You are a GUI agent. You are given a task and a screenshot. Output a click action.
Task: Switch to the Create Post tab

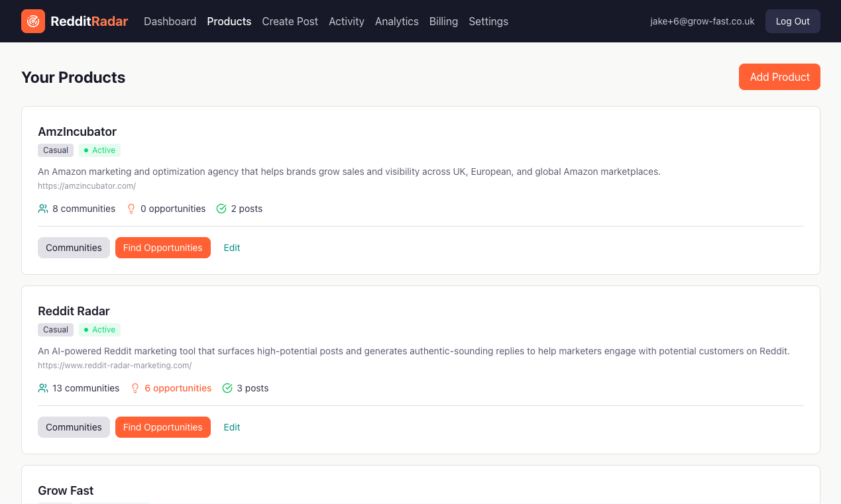click(290, 21)
